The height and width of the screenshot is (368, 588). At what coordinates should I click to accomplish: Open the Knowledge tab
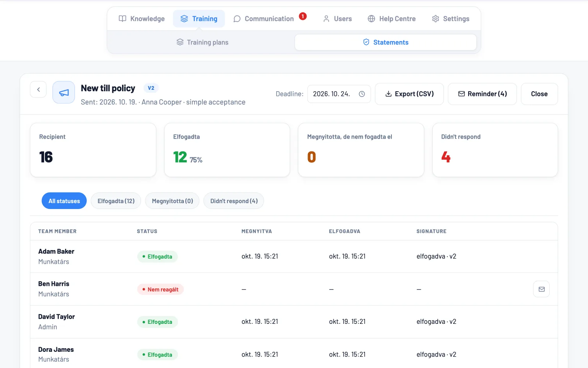point(142,19)
